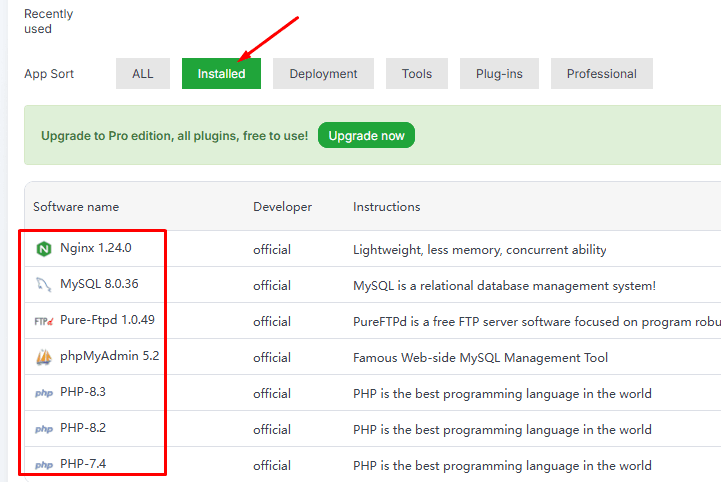Open phpMyAdmin 5.2 entry

(109, 356)
